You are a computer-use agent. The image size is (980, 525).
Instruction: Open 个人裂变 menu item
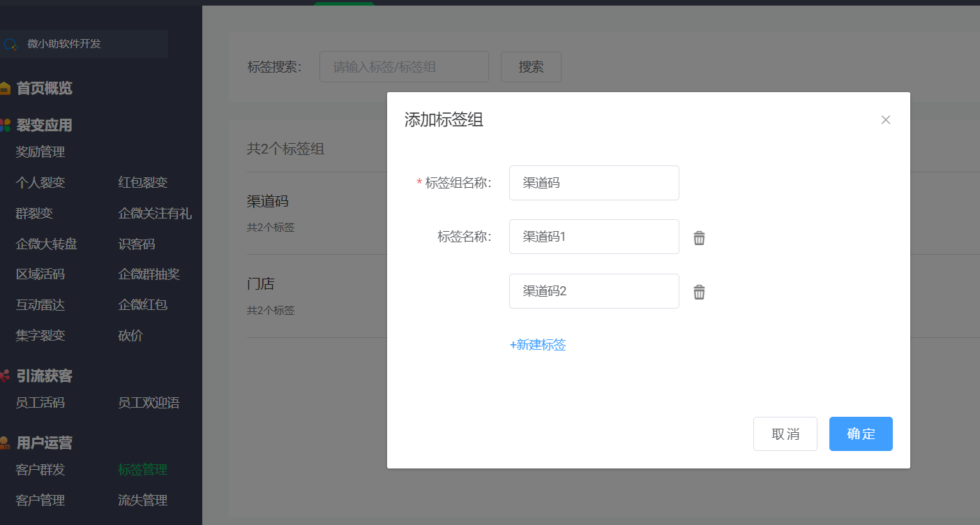40,183
